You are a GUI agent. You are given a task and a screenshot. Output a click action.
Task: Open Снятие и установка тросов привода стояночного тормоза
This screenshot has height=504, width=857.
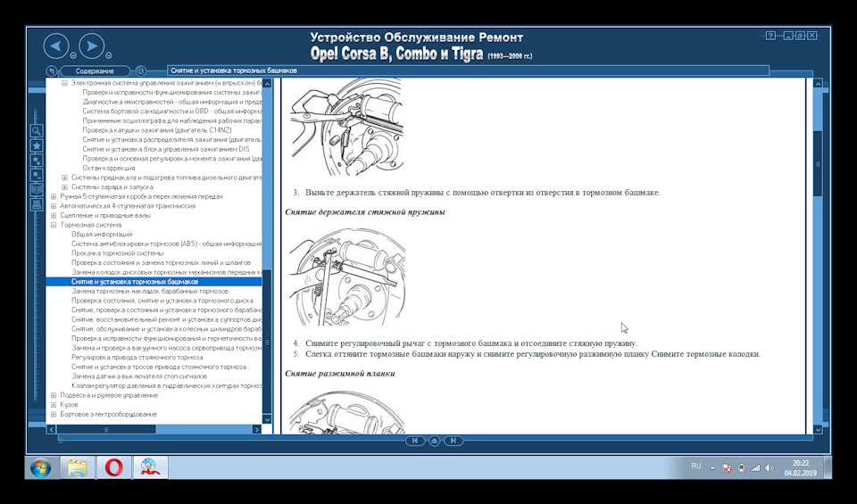tap(159, 367)
